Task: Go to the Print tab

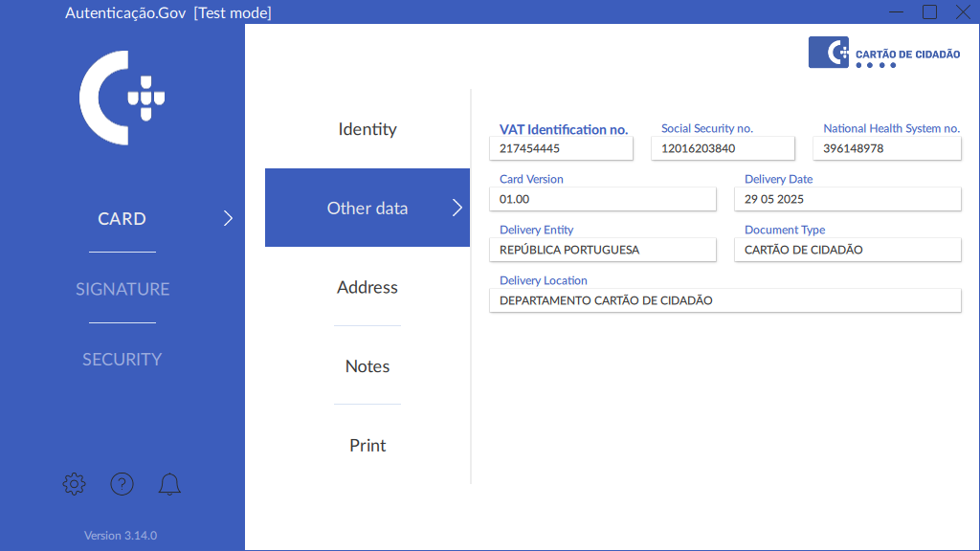Action: click(367, 445)
